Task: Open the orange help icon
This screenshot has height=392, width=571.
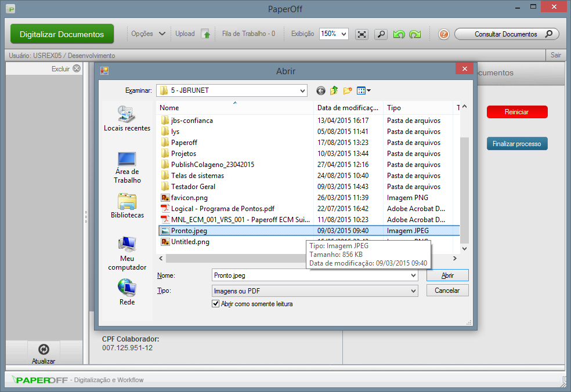Action: [x=443, y=35]
